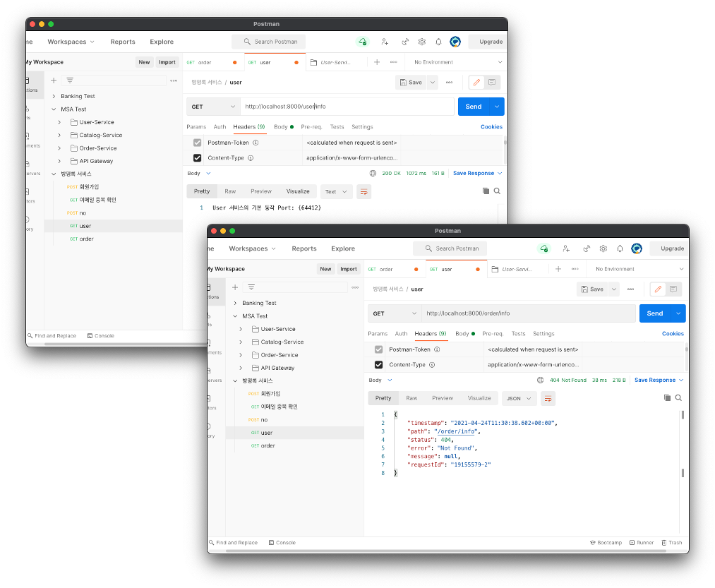This screenshot has height=588, width=715.
Task: Toggle wrap lines icon in front window
Action: (548, 399)
